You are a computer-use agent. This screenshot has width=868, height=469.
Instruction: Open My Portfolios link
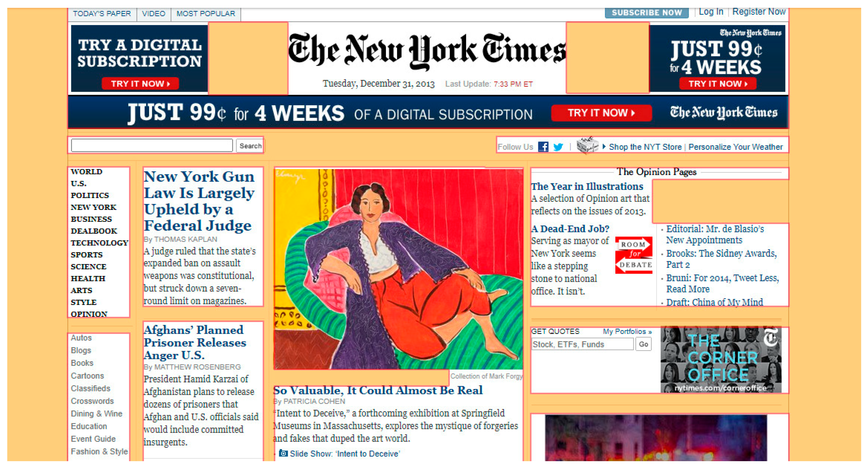(627, 331)
